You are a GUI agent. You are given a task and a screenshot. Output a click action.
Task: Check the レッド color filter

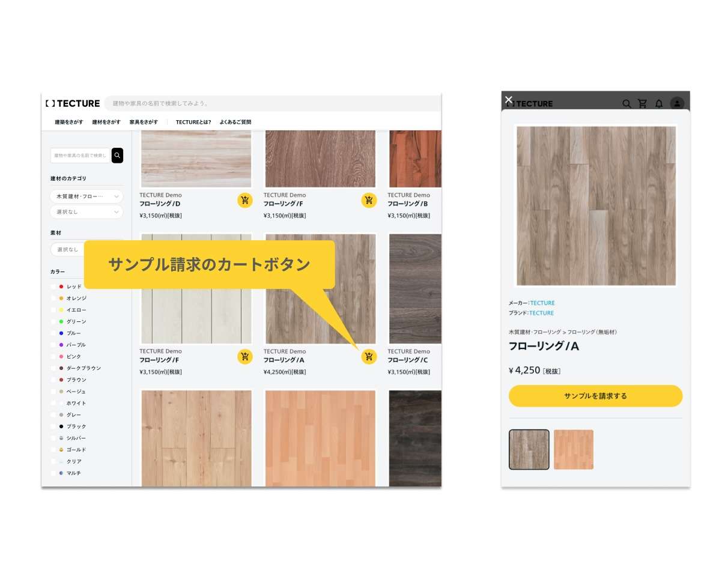click(53, 286)
